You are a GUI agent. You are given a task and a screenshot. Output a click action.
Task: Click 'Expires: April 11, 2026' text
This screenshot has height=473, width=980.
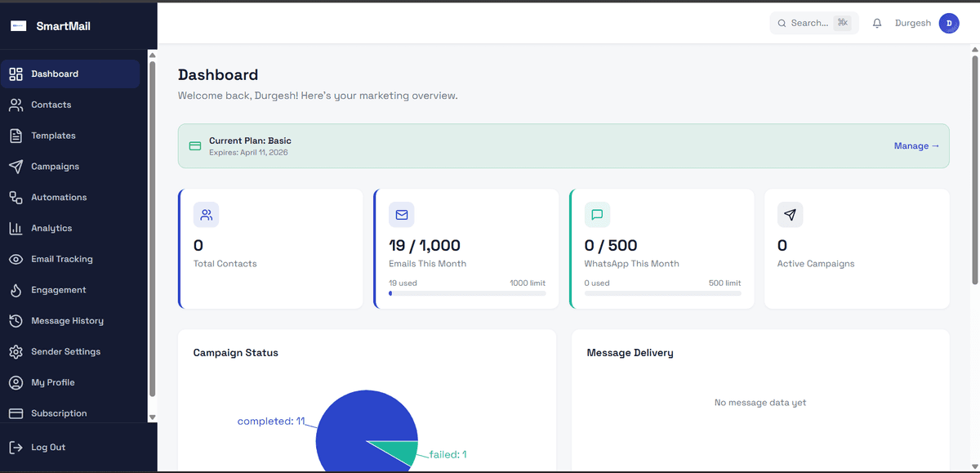248,153
